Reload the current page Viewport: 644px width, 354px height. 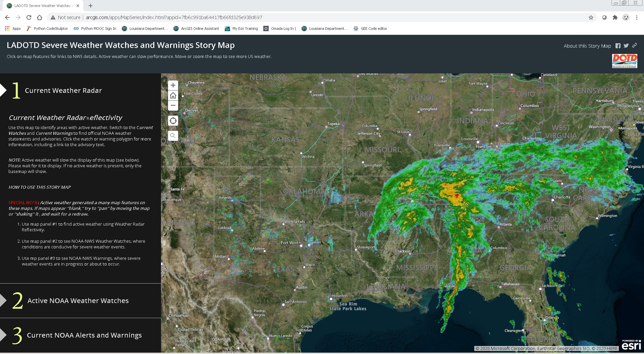(x=29, y=17)
